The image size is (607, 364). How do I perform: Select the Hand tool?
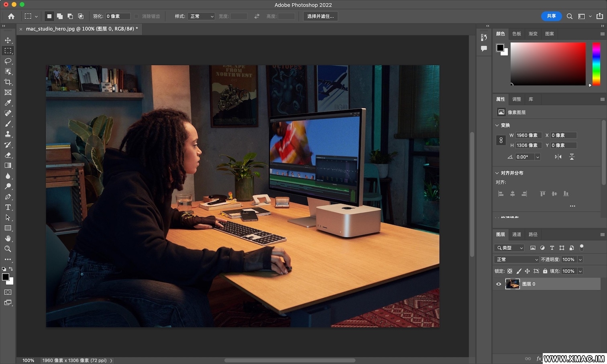click(x=8, y=238)
